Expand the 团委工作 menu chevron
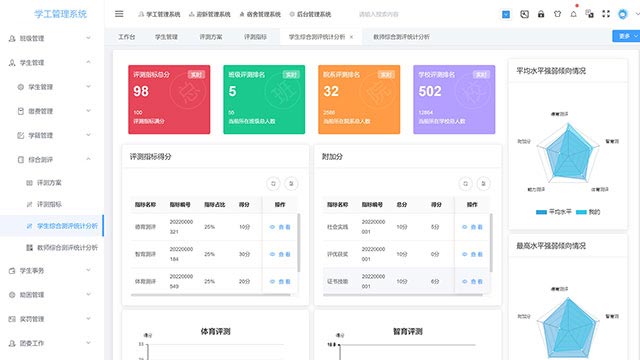This screenshot has height=360, width=640. point(88,343)
